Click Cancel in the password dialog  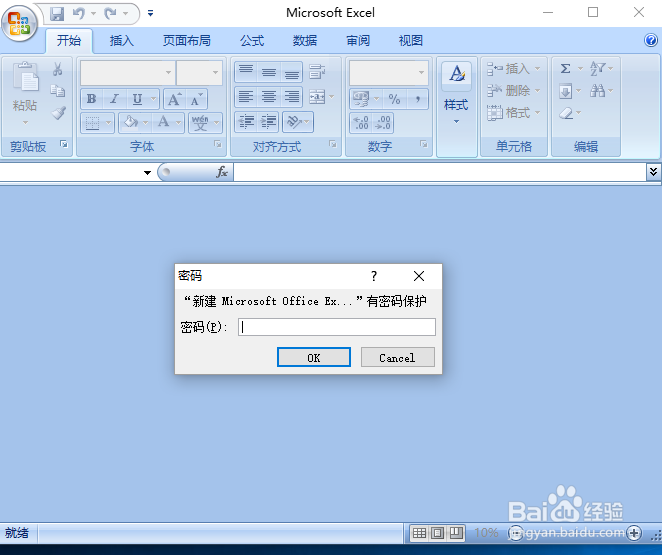pyautogui.click(x=397, y=357)
